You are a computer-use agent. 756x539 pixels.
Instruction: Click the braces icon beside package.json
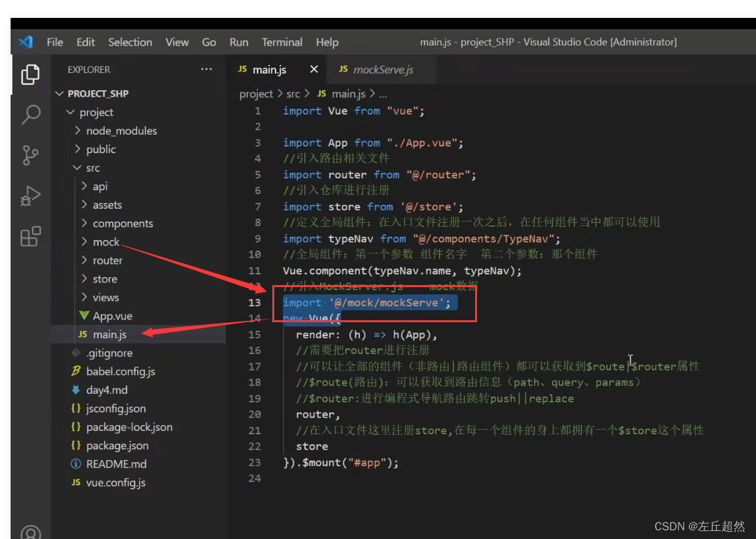[76, 445]
